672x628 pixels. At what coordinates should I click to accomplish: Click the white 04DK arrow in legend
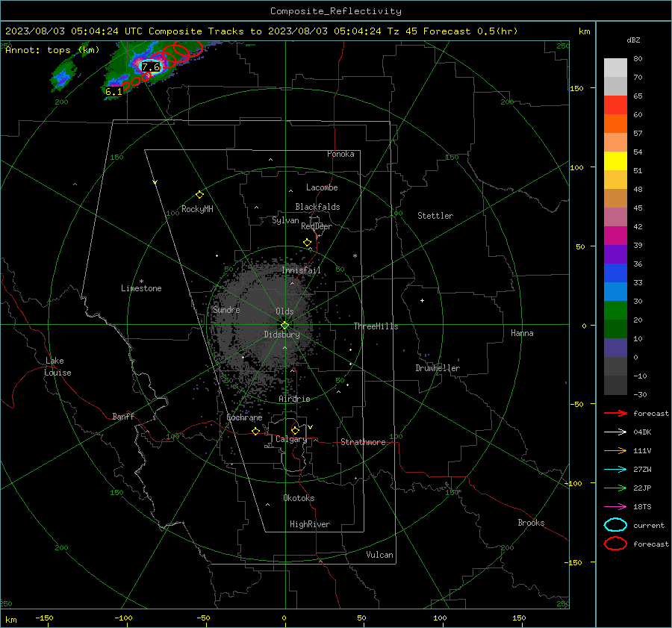coord(615,432)
